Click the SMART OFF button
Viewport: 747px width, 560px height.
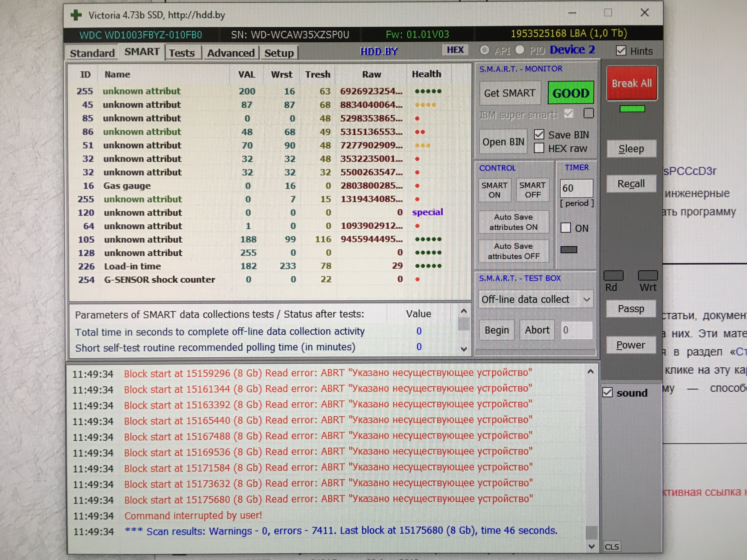(533, 190)
